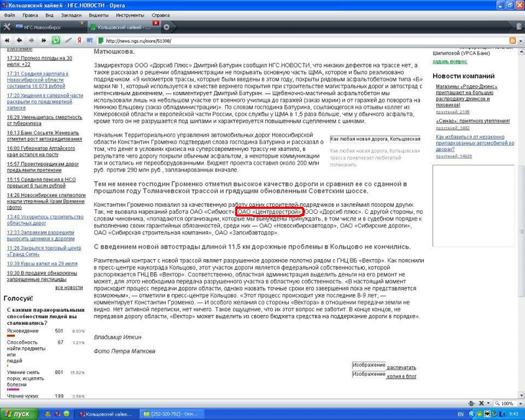Reload the page with green refresh icon
Viewport: 525px width, 420px height.
pos(56,41)
